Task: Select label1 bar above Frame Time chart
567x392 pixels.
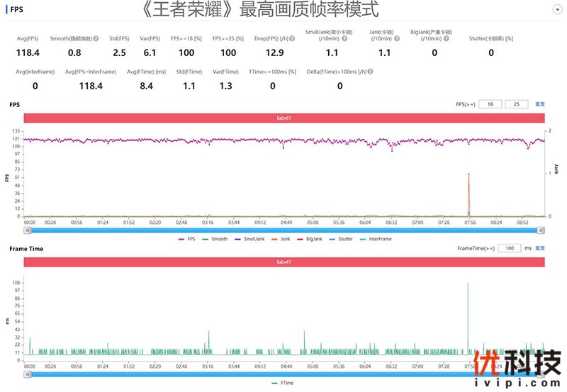Action: point(283,262)
